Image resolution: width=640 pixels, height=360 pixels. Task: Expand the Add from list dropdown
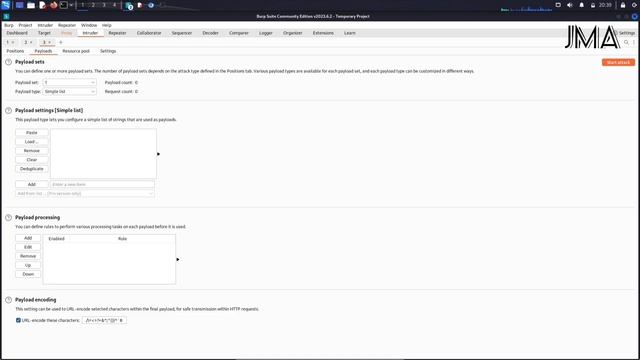(85, 193)
